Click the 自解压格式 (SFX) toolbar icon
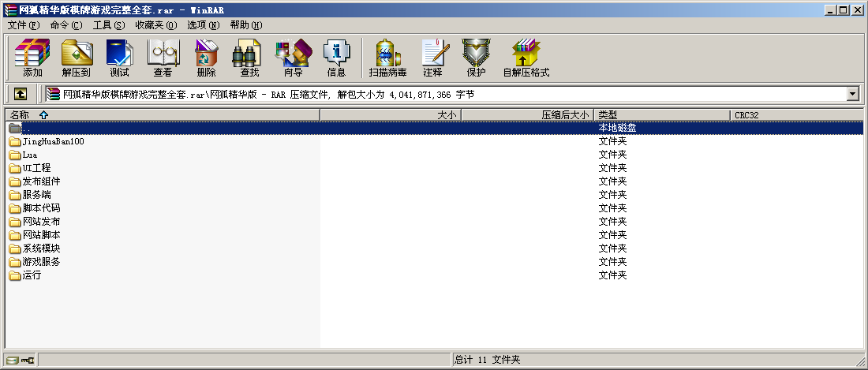 click(526, 53)
